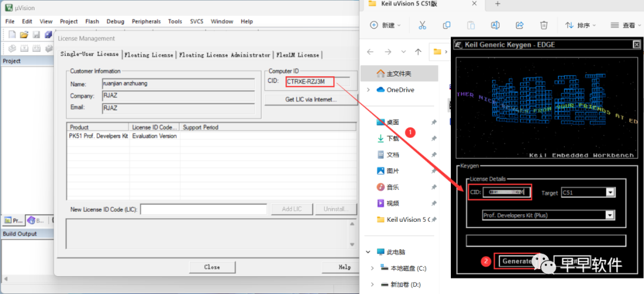Click the Support Period column header
644x294 pixels.
tap(268, 127)
